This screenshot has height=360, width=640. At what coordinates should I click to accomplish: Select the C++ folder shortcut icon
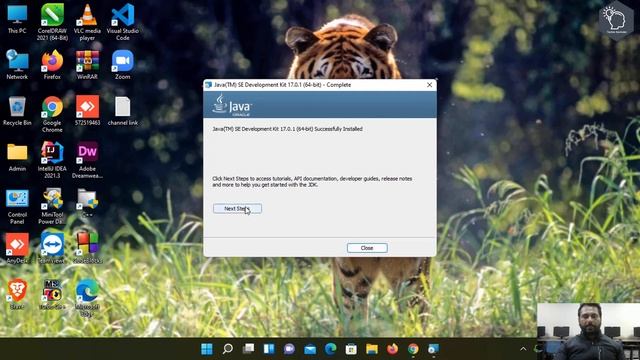coord(87,203)
